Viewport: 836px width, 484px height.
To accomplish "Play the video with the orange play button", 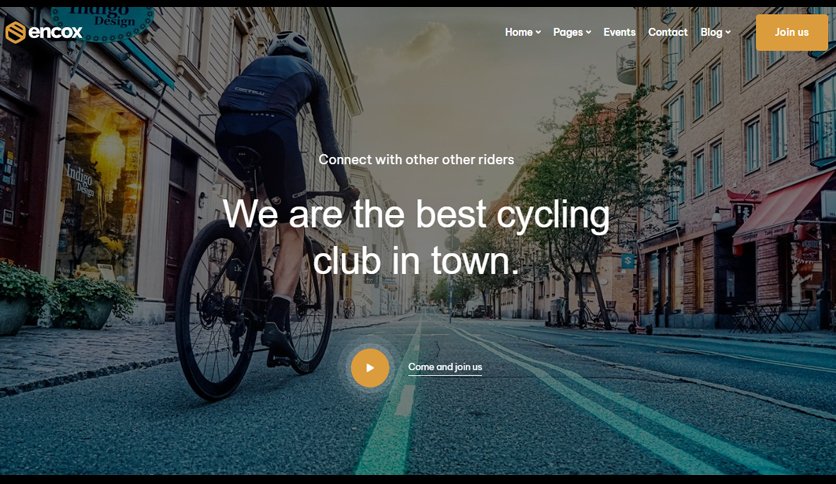I will click(x=370, y=368).
